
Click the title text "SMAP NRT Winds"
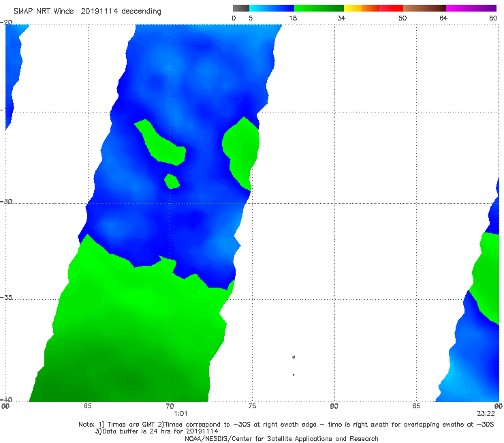[x=44, y=11]
